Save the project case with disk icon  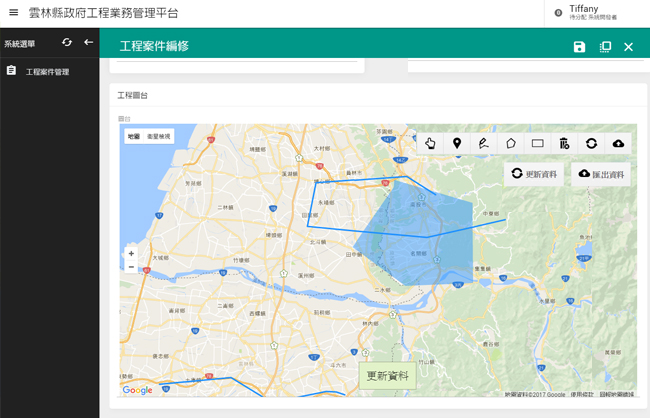click(579, 47)
